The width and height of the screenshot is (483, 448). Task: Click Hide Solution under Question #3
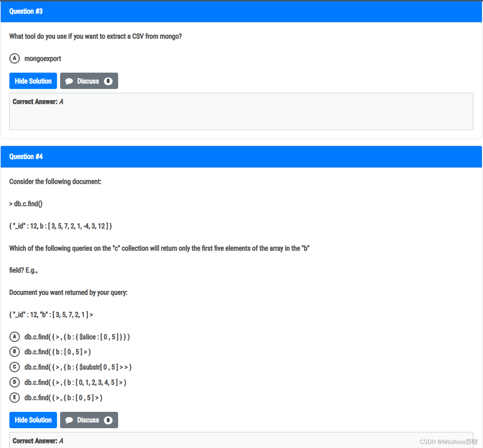click(x=33, y=81)
